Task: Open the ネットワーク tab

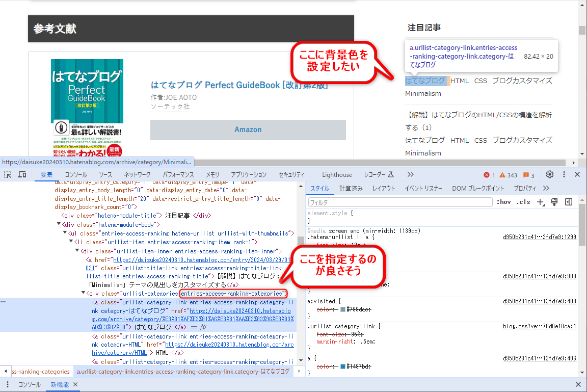Action: point(138,174)
